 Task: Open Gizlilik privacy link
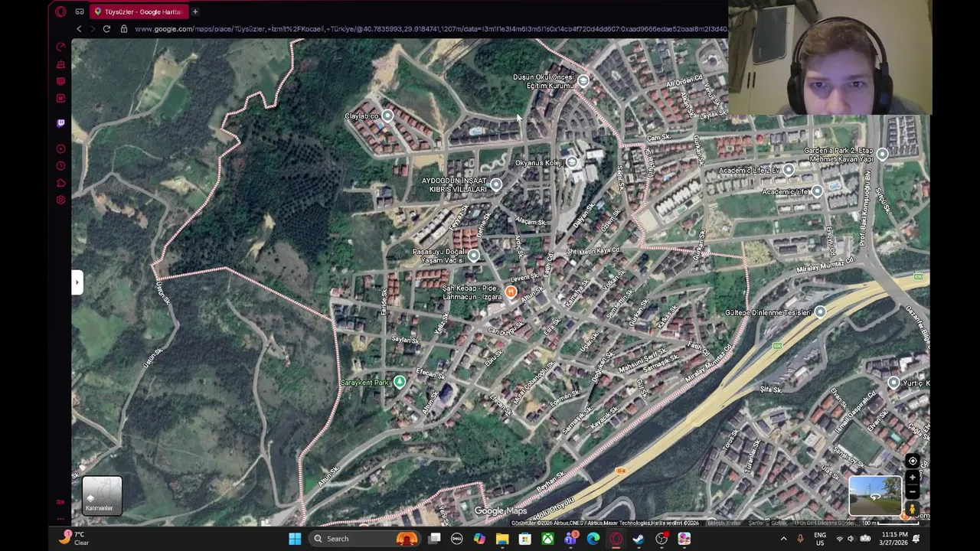[x=778, y=523]
